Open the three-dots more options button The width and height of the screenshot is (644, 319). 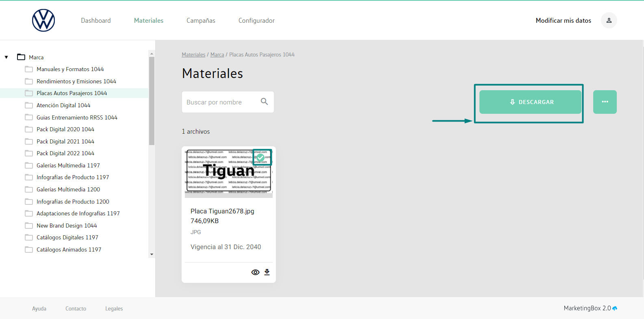pyautogui.click(x=605, y=102)
